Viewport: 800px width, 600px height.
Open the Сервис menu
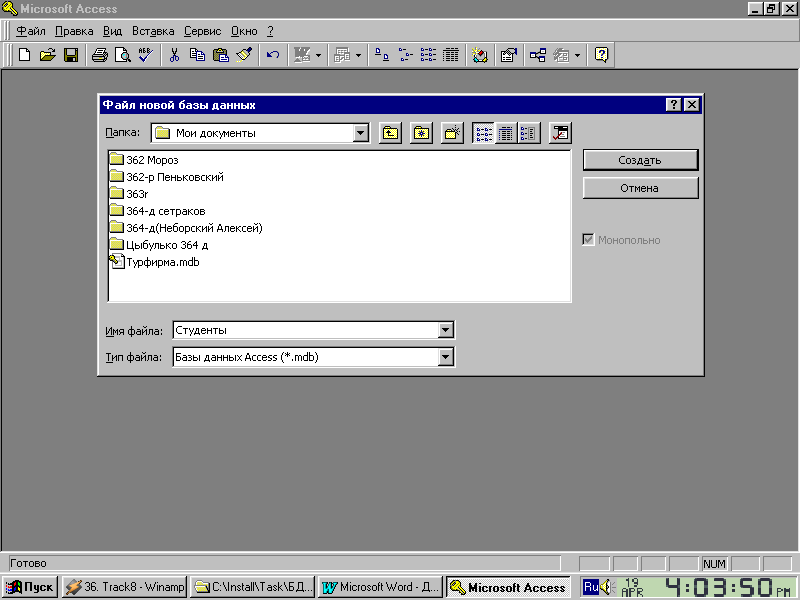[203, 31]
